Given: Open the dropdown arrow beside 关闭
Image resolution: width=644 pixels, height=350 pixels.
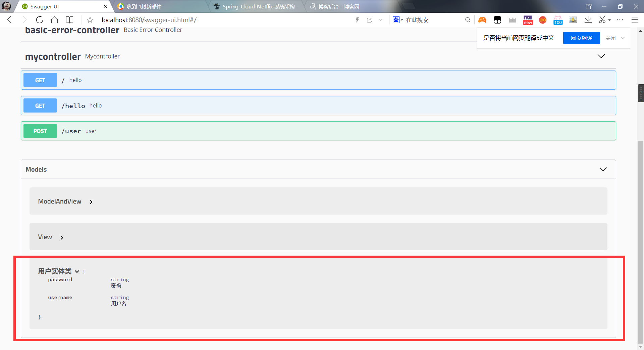Looking at the screenshot, I should (623, 38).
